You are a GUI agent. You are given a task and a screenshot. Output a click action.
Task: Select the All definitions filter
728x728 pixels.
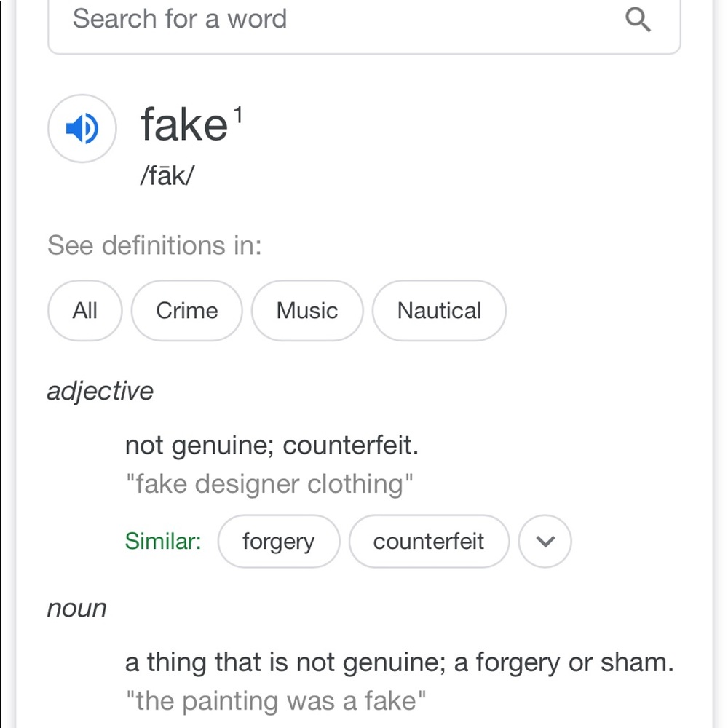point(84,311)
